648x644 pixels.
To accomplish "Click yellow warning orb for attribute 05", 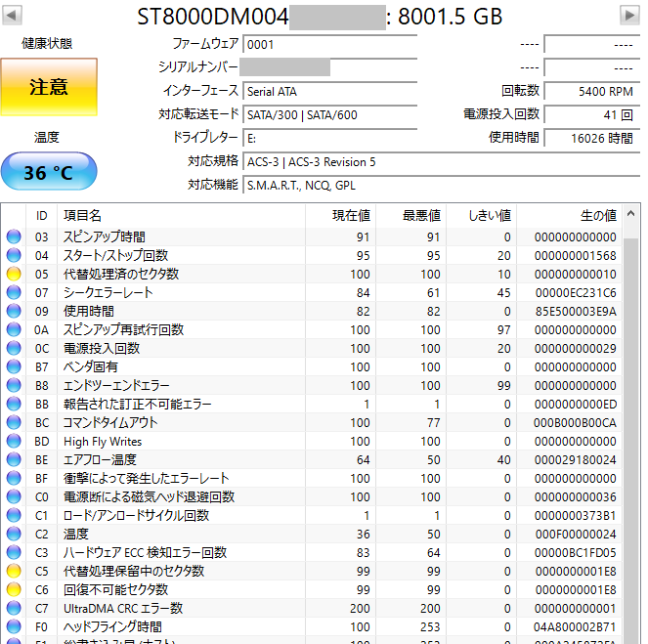I will point(14,274).
